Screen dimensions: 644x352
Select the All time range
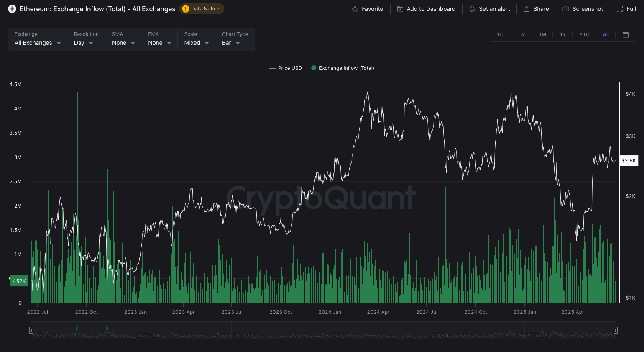[x=606, y=35]
